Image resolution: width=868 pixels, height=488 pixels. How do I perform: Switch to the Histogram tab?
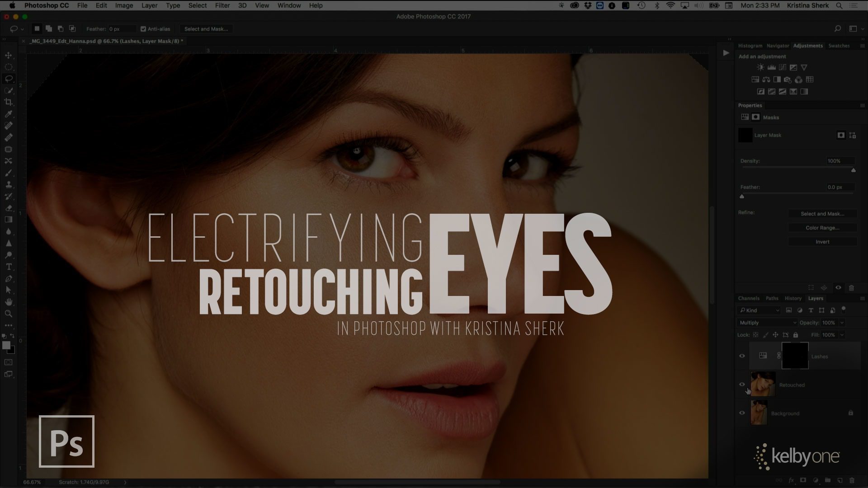[x=750, y=46]
